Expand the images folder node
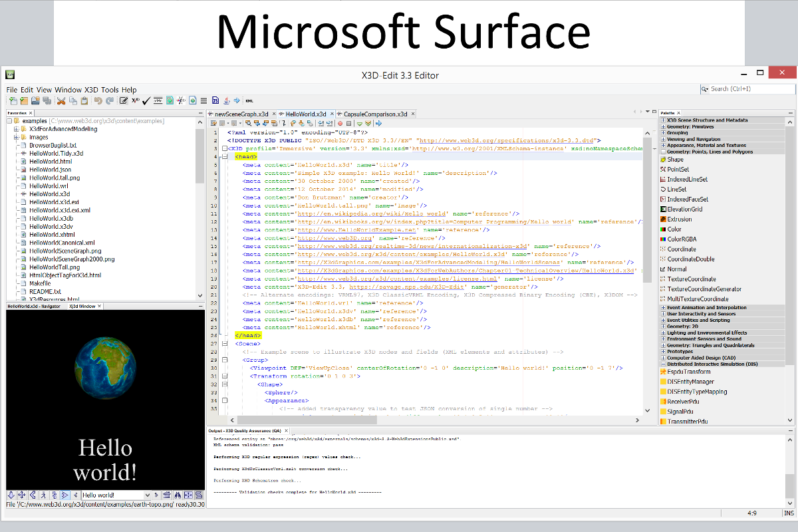Screen dimensions: 798x532 tap(15, 137)
